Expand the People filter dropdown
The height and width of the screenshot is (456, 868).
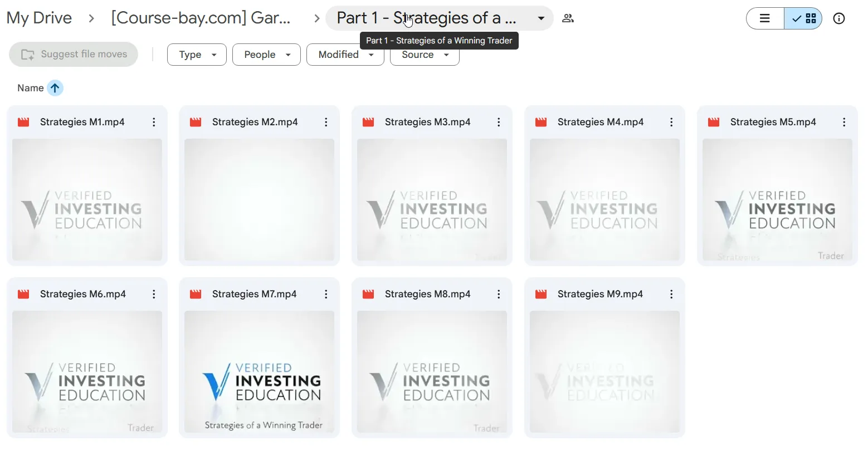coord(266,55)
